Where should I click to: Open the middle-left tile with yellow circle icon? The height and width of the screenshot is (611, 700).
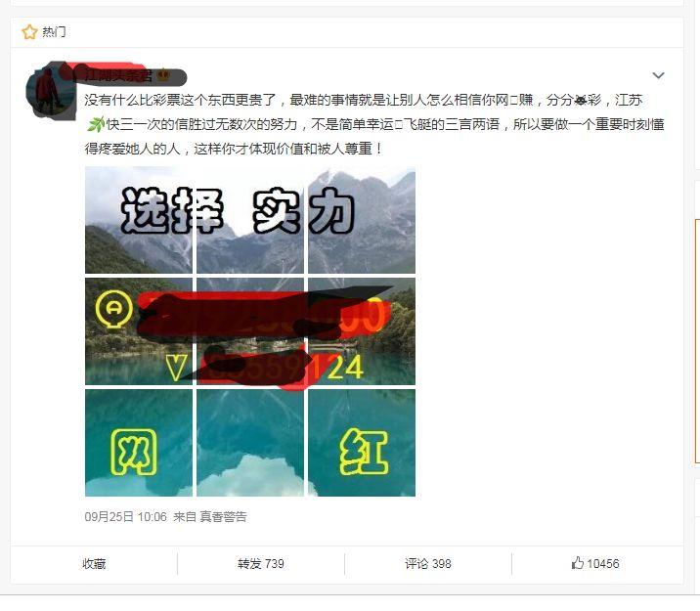(x=139, y=331)
